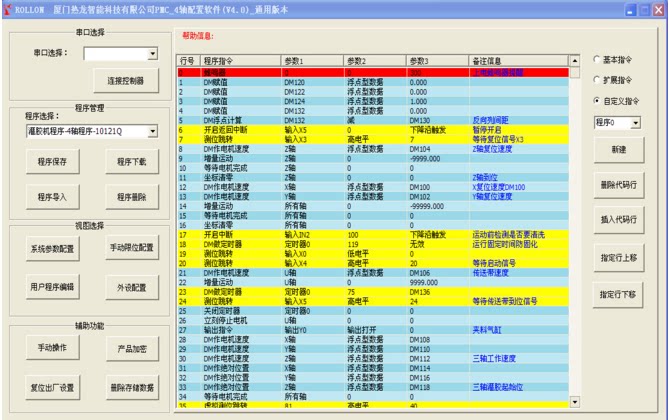Click the 指定行上移 button
This screenshot has width=669, height=420.
point(619,258)
